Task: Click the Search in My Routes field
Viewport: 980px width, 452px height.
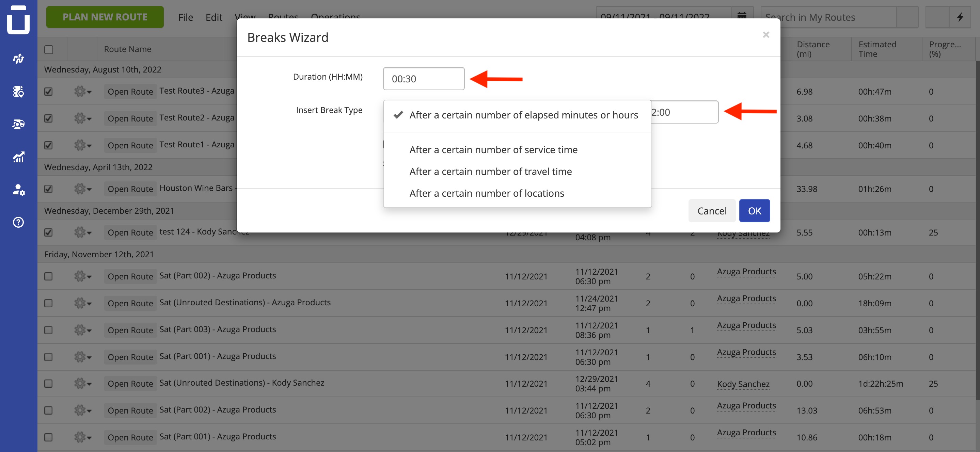Action: (x=828, y=17)
